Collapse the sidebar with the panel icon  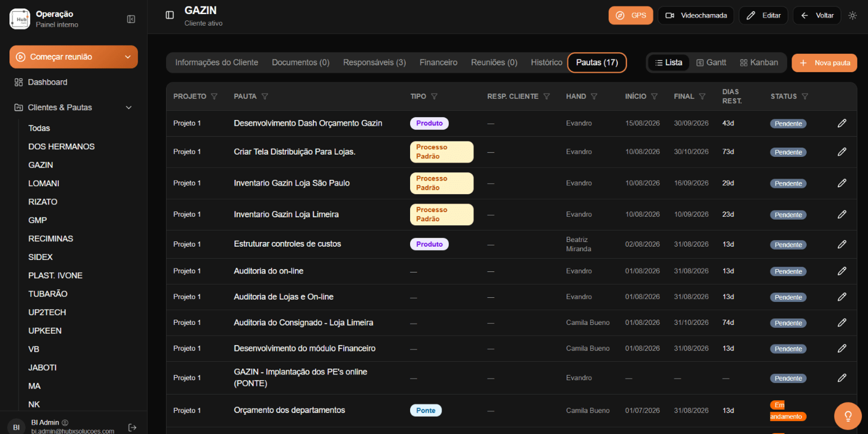click(x=131, y=19)
